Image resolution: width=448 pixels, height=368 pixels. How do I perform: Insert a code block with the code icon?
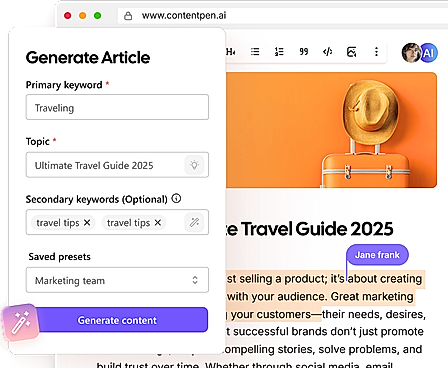tap(328, 52)
